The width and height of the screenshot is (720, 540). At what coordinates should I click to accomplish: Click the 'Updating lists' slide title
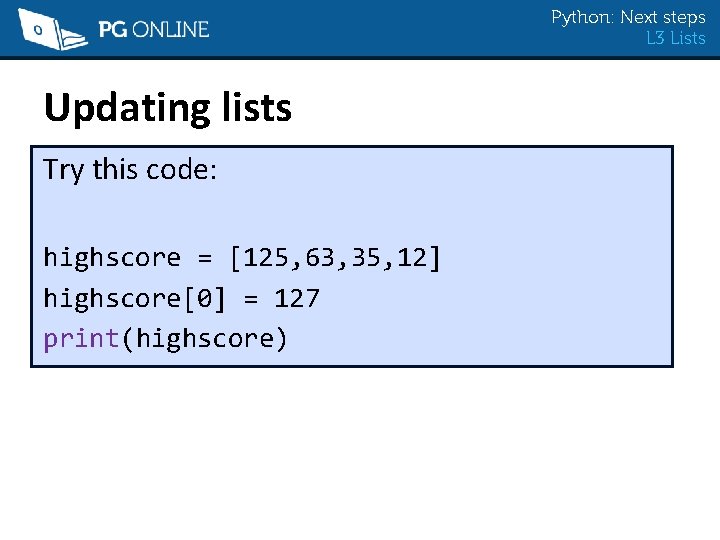(167, 107)
